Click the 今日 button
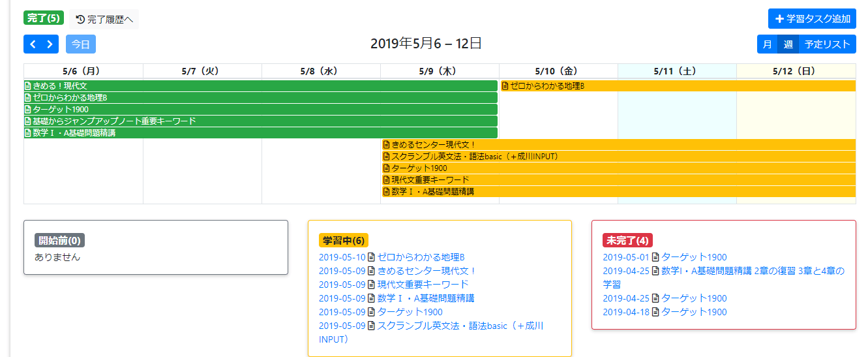Screen dimensions: 868x357 click(81, 44)
